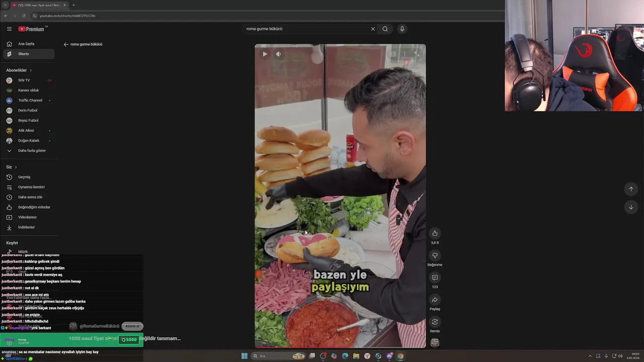Open Chrome from the taskbar

pos(400,356)
